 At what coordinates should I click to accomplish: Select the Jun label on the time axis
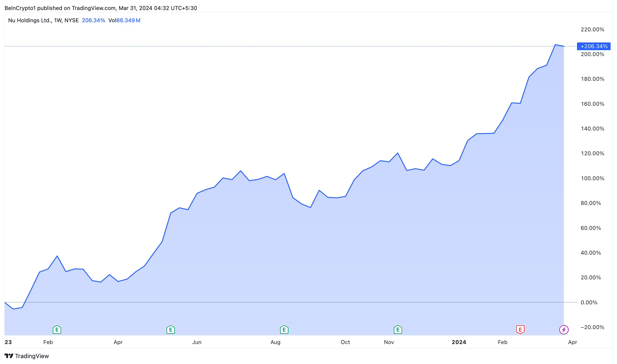click(197, 342)
